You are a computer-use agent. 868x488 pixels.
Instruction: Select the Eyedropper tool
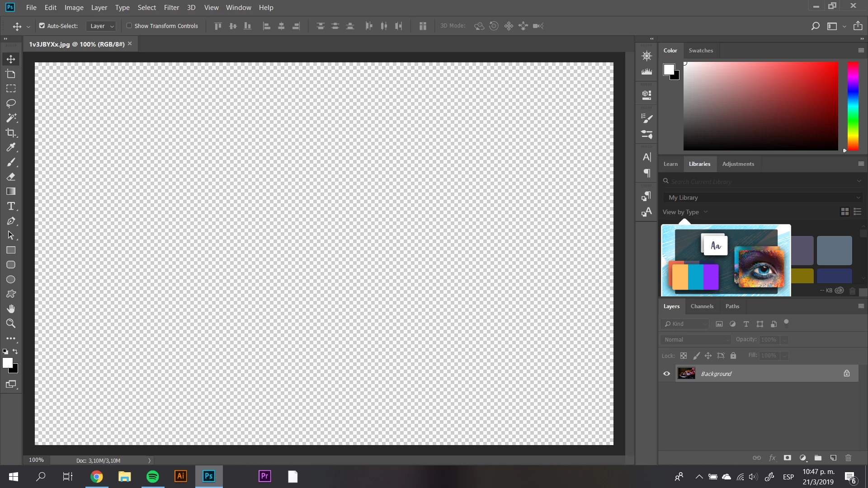pyautogui.click(x=11, y=147)
